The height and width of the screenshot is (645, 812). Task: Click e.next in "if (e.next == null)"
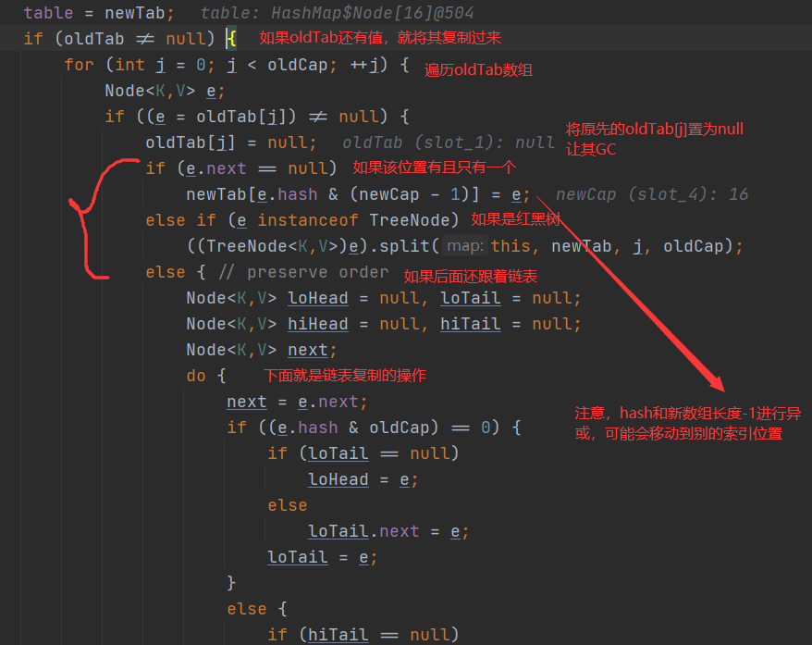(x=215, y=168)
